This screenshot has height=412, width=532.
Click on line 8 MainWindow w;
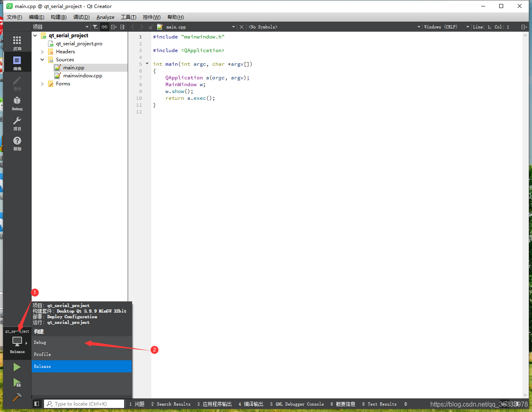coord(185,85)
